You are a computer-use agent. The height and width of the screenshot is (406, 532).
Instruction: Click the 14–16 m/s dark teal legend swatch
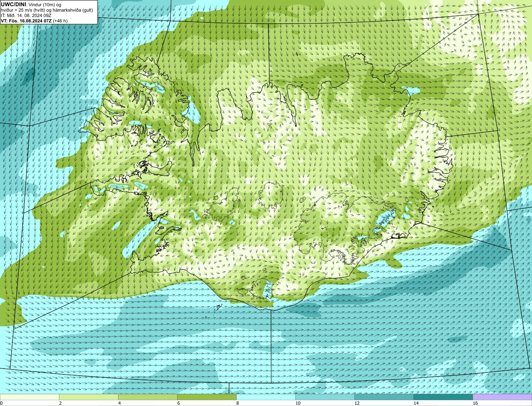point(443,397)
